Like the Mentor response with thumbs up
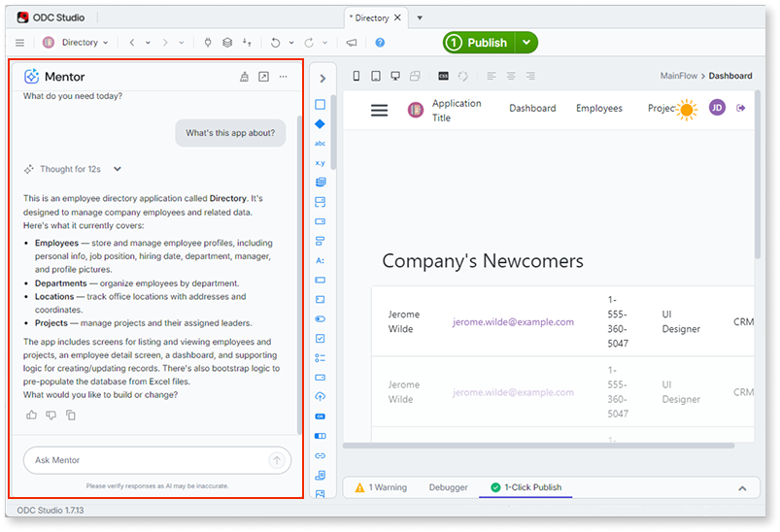 pos(31,415)
